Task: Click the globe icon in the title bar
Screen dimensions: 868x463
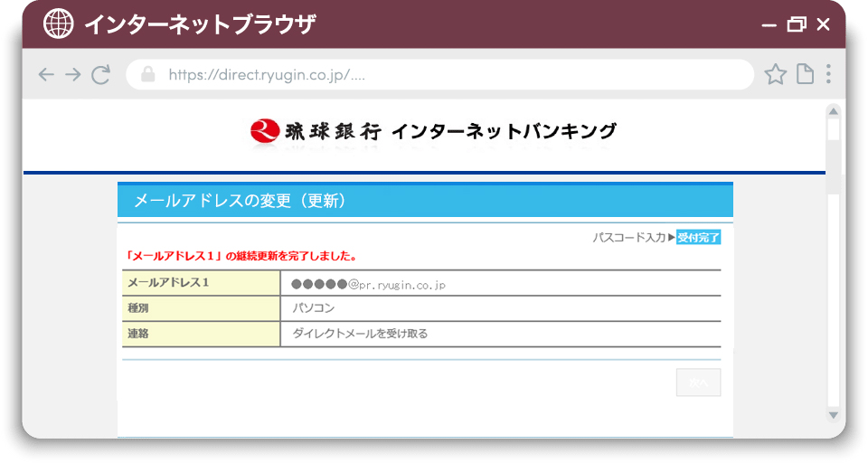Action: pos(59,24)
